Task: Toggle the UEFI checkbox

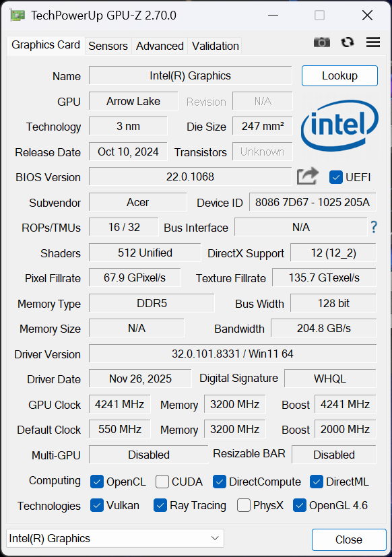Action: [336, 177]
